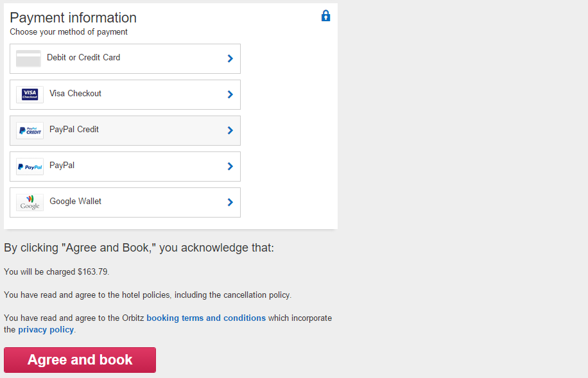Choose the PayPal Credit label

point(74,130)
